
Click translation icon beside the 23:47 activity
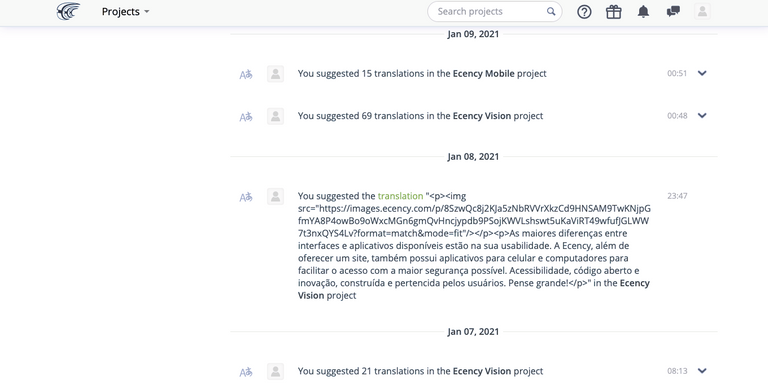pos(246,197)
